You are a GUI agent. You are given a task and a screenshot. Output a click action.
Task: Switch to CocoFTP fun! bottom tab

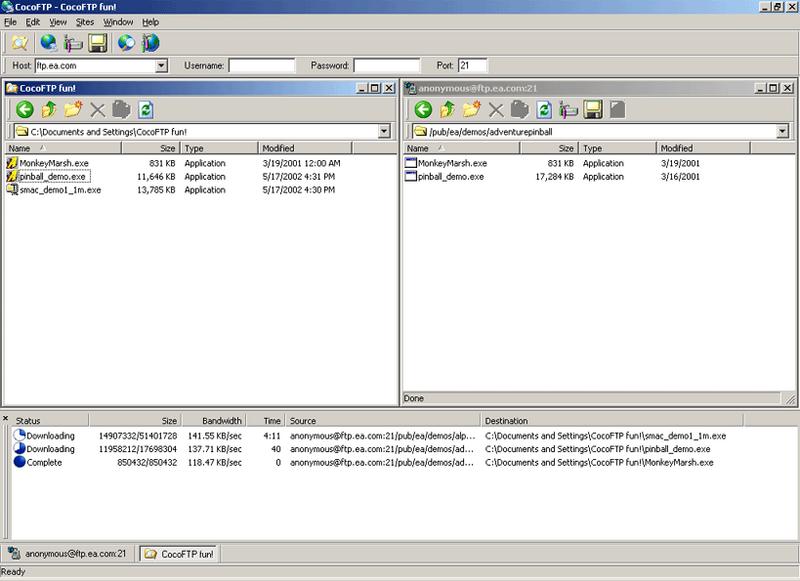pyautogui.click(x=179, y=553)
